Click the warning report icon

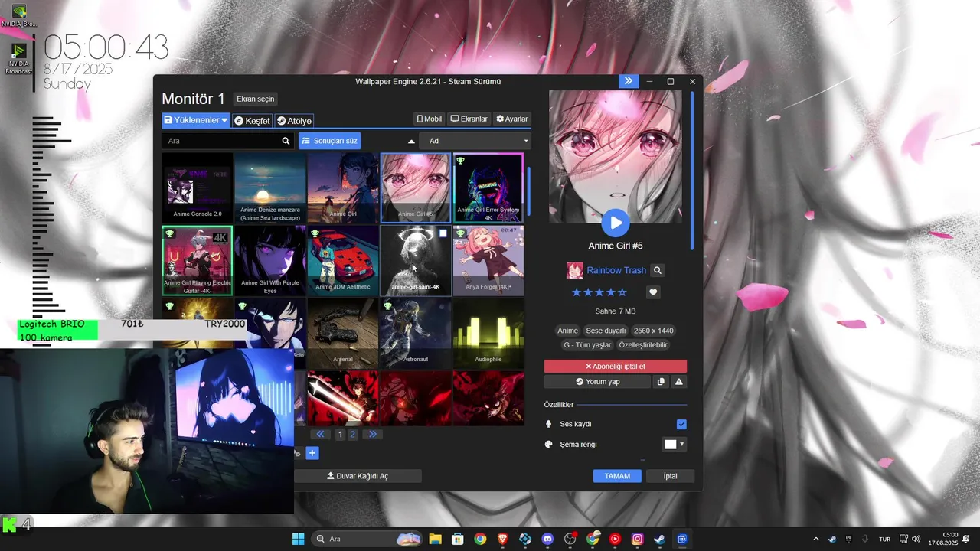pyautogui.click(x=679, y=382)
